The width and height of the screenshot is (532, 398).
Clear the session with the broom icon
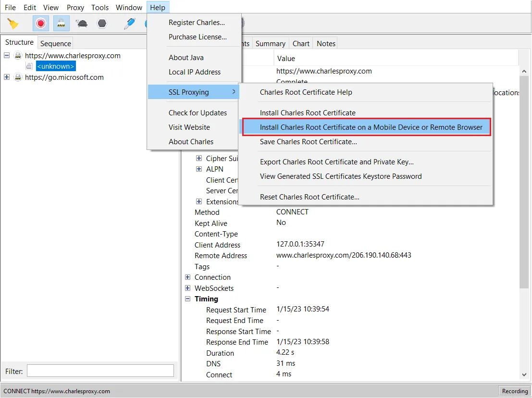[x=13, y=24]
